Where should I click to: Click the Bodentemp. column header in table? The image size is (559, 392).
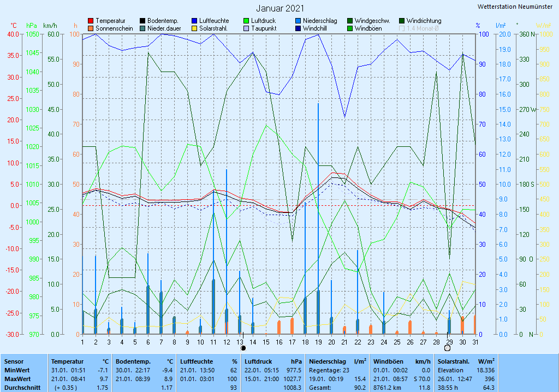(133, 361)
